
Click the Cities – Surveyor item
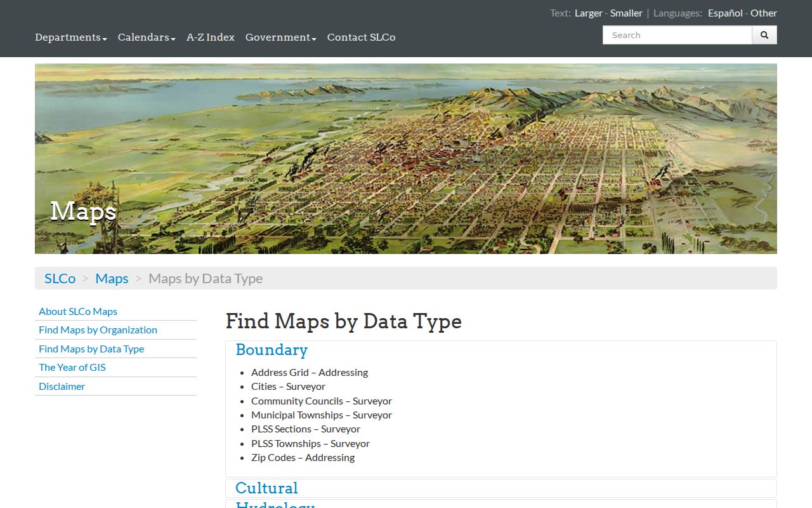(288, 386)
